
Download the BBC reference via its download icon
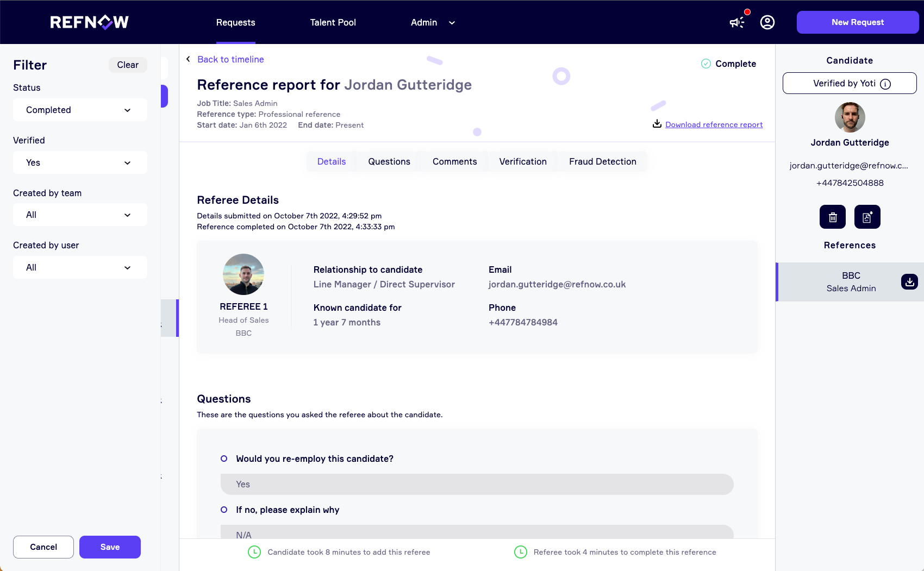[909, 282]
